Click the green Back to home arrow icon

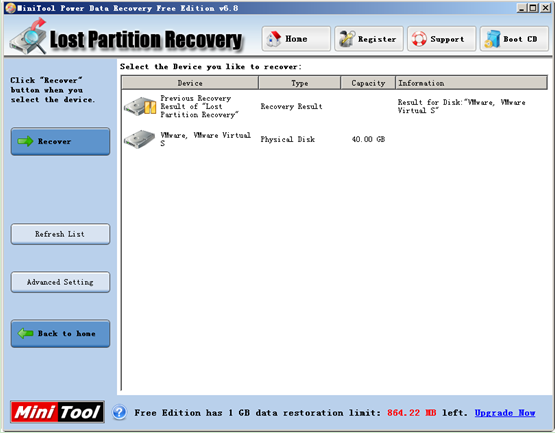tap(25, 333)
